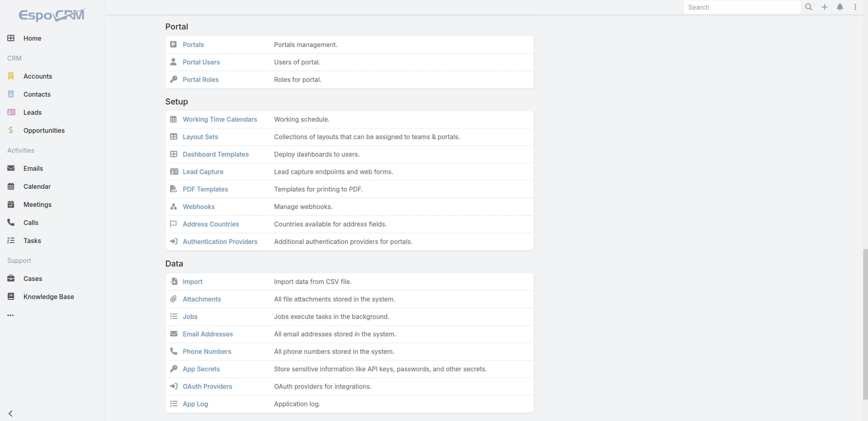This screenshot has height=421, width=868.
Task: Click the Meetings sidebar icon
Action: click(11, 204)
